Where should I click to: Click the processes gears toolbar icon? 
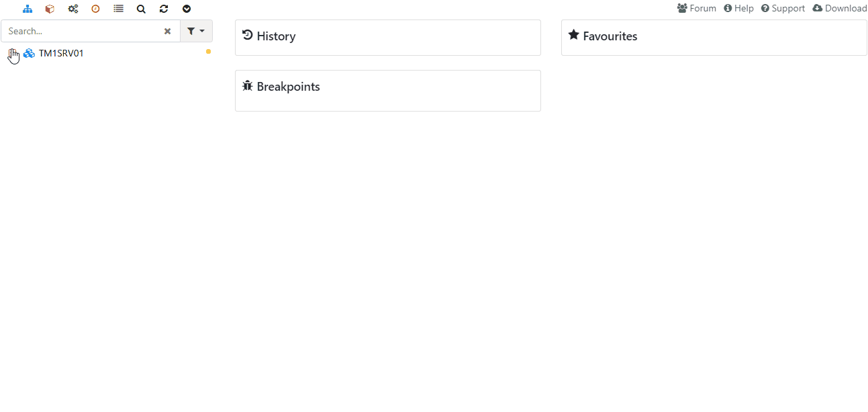pyautogui.click(x=73, y=9)
